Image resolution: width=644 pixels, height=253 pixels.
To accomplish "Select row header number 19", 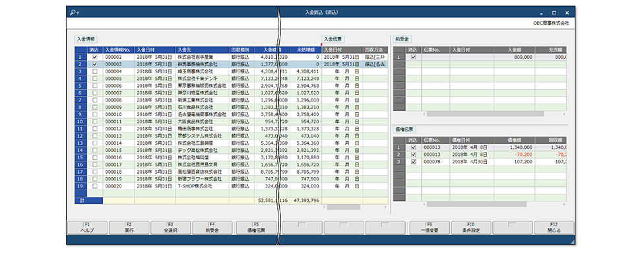I will pos(80,186).
